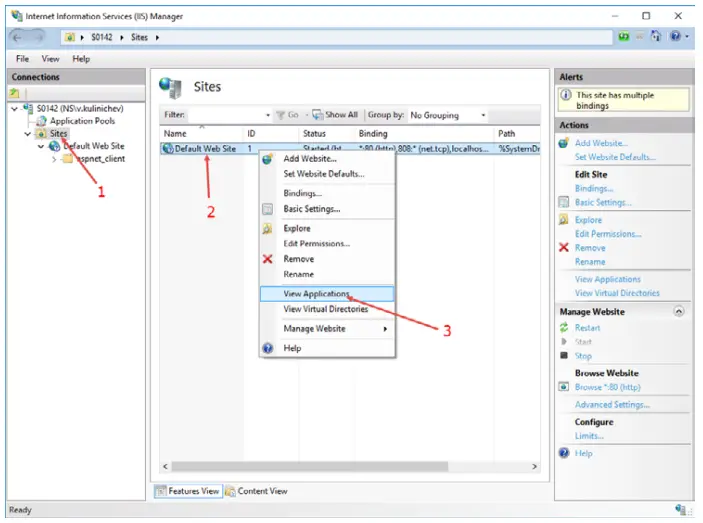The height and width of the screenshot is (523, 703).
Task: Collapse the S0142 server tree node
Action: pos(14,108)
